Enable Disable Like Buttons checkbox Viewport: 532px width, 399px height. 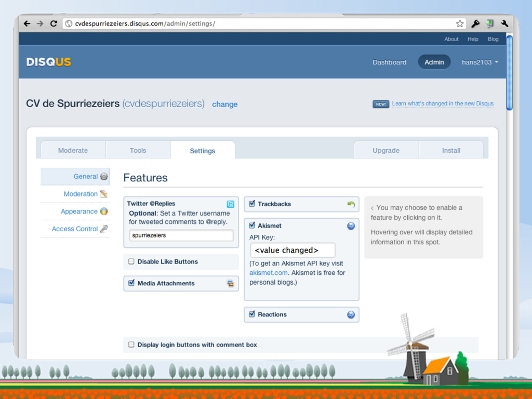131,261
